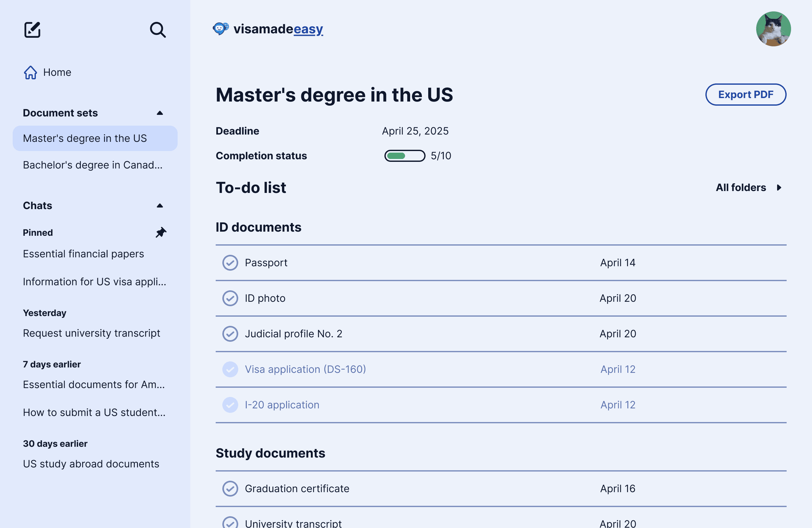Collapse the Document sets section

click(160, 113)
